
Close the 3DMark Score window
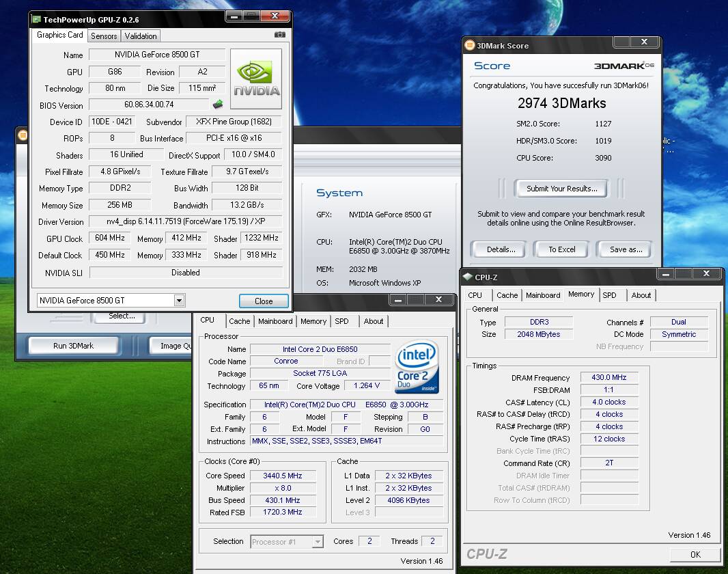pyautogui.click(x=645, y=42)
